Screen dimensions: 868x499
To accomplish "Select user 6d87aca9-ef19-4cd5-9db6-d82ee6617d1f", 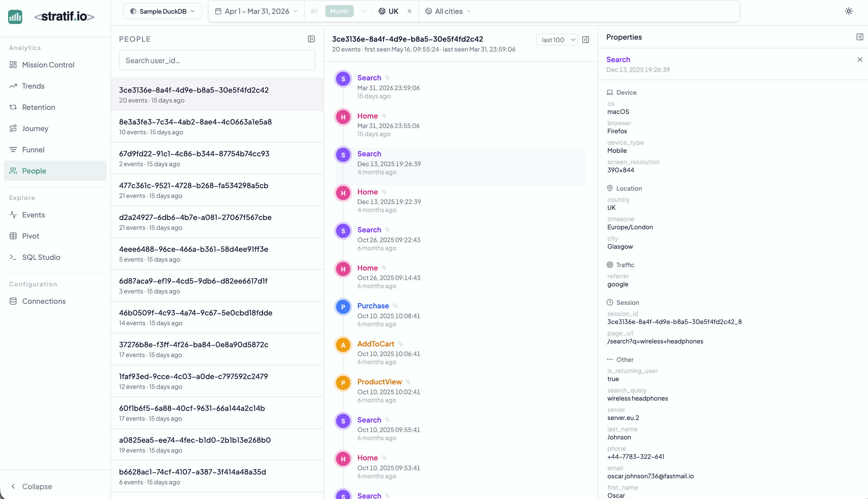I will (x=217, y=286).
